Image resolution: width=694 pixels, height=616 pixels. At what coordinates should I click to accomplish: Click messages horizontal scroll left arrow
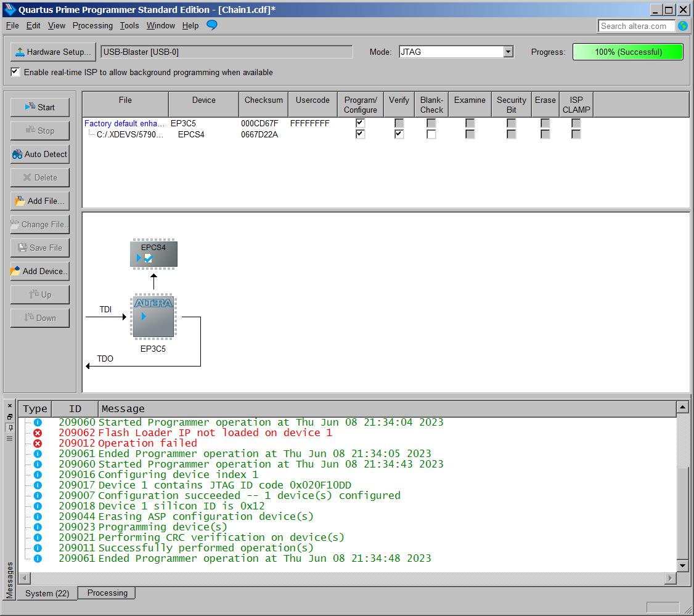point(25,578)
